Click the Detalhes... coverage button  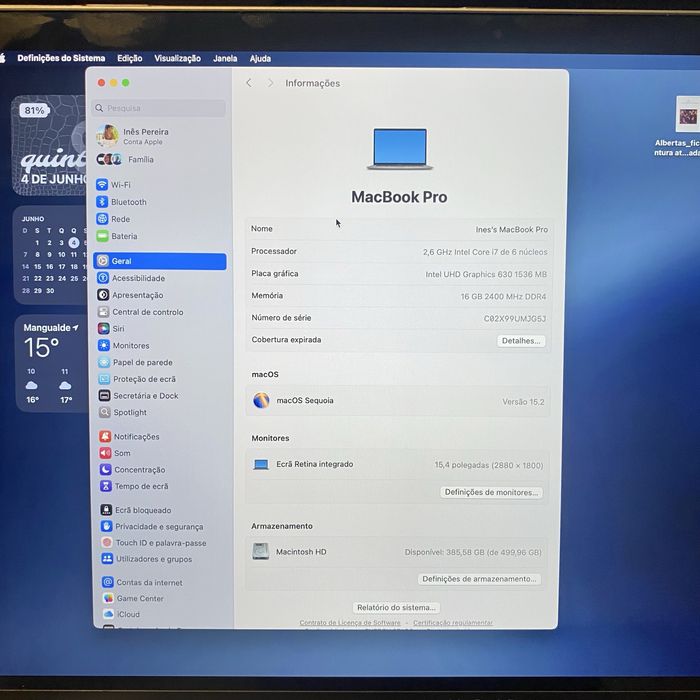coord(521,341)
